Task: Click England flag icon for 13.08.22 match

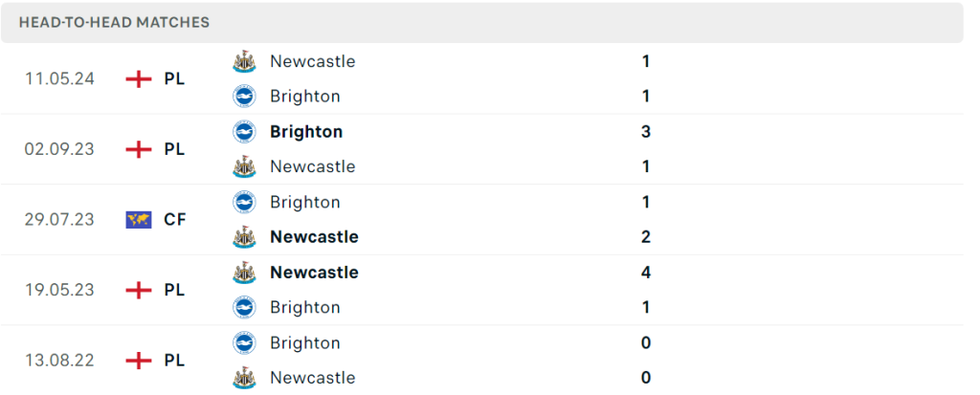Action: tap(139, 361)
